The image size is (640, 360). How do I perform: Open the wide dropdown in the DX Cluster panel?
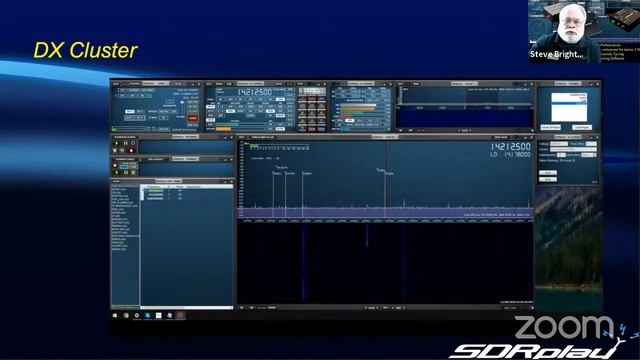point(573,149)
